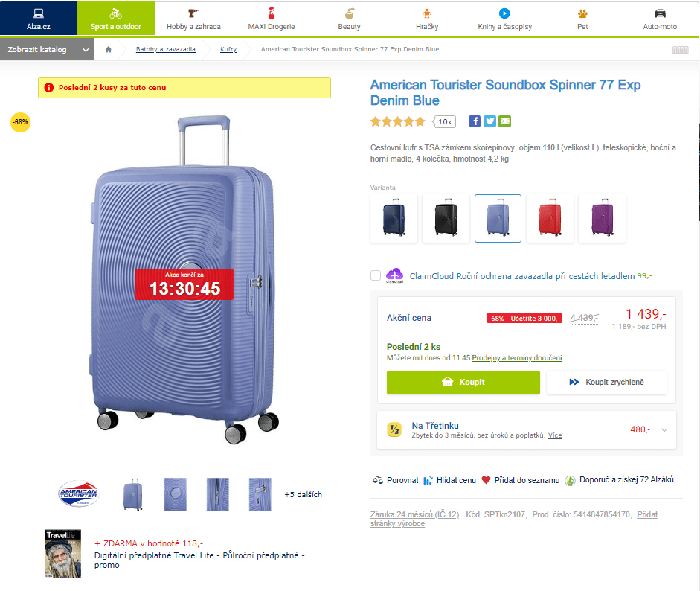Open the Alza.cz home icon
Screen dimensions: 700x591
pyautogui.click(x=108, y=49)
